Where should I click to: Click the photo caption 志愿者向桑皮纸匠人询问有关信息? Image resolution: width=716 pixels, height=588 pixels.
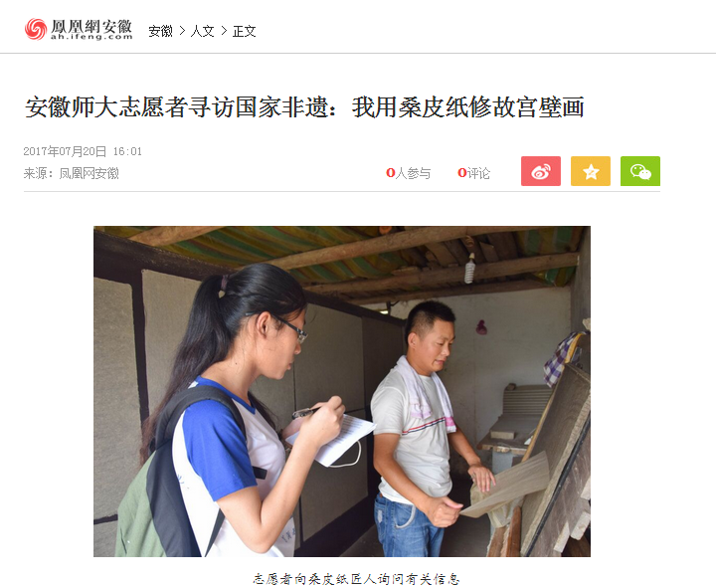[356, 579]
